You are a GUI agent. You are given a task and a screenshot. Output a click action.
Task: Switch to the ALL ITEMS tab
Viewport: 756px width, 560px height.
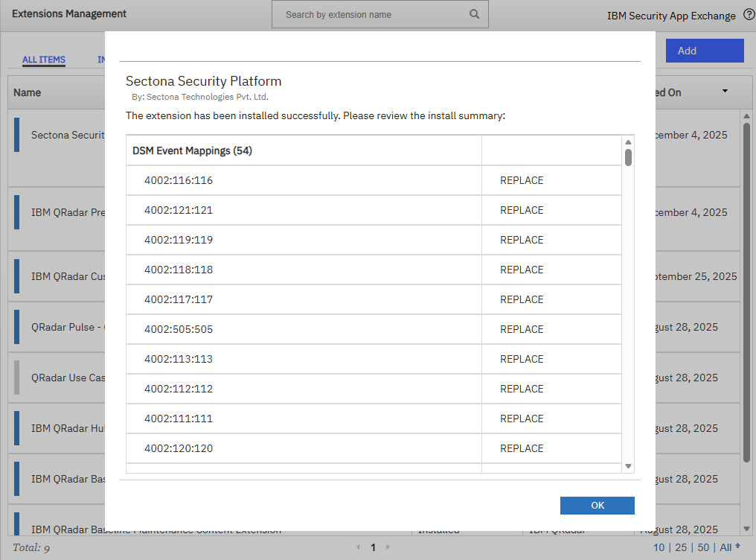[43, 60]
